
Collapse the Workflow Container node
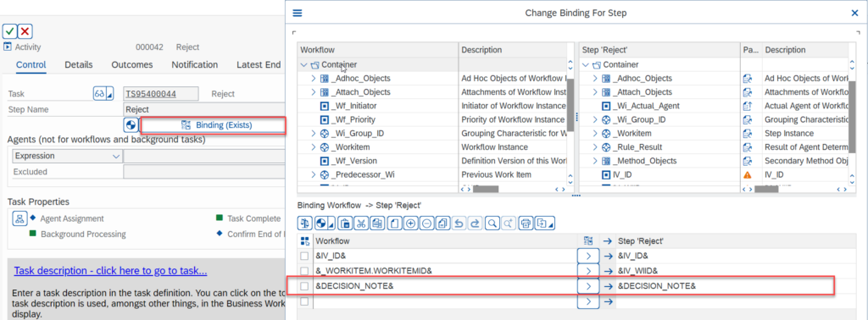303,64
